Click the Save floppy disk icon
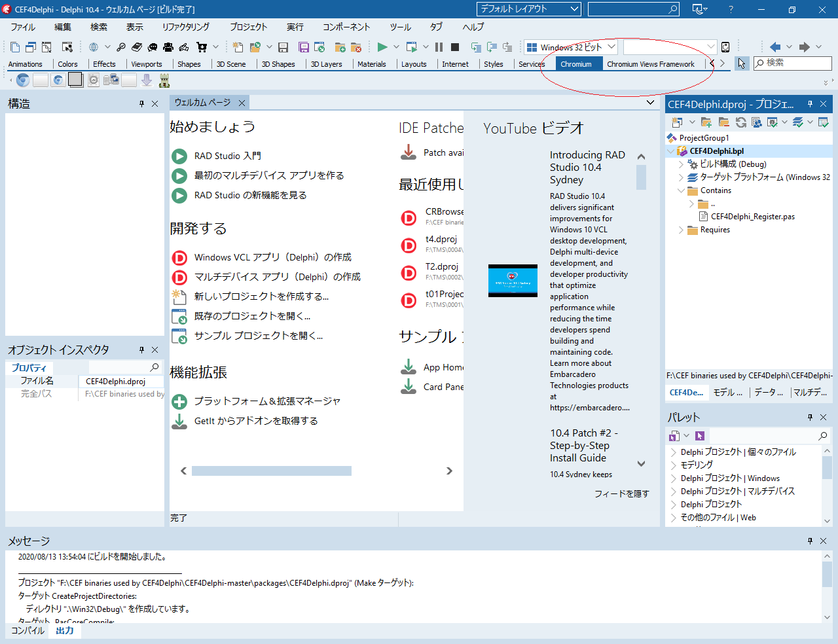Image resolution: width=838 pixels, height=644 pixels. click(x=283, y=47)
